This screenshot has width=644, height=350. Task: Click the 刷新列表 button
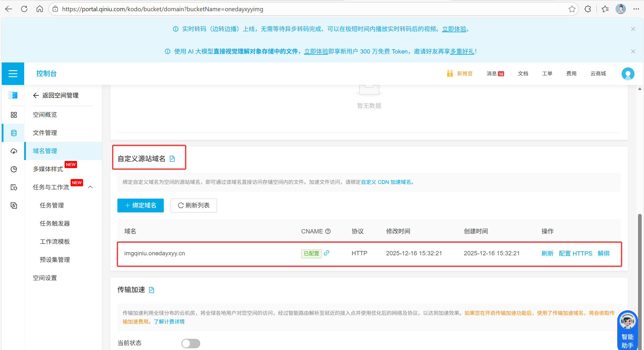tap(194, 206)
